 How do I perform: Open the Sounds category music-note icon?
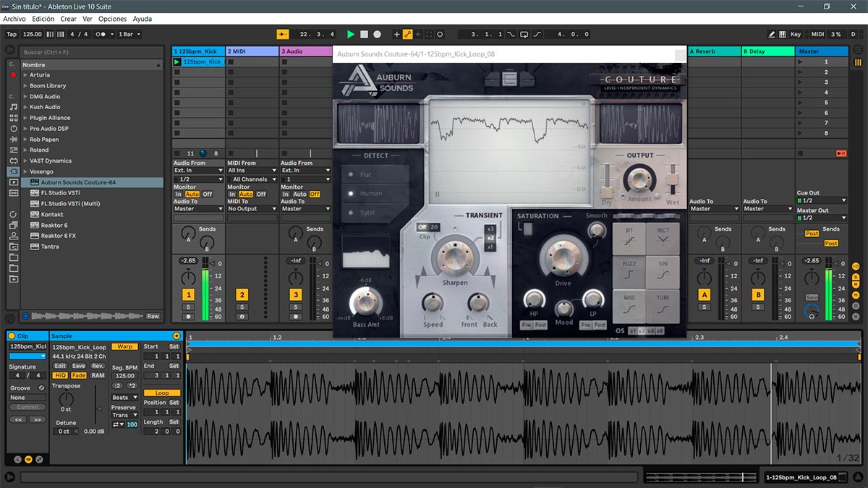point(13,106)
